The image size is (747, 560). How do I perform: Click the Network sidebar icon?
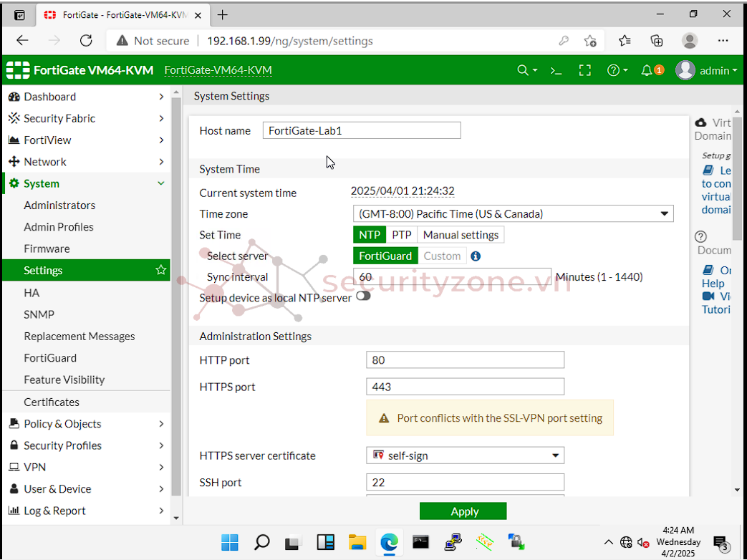point(14,162)
